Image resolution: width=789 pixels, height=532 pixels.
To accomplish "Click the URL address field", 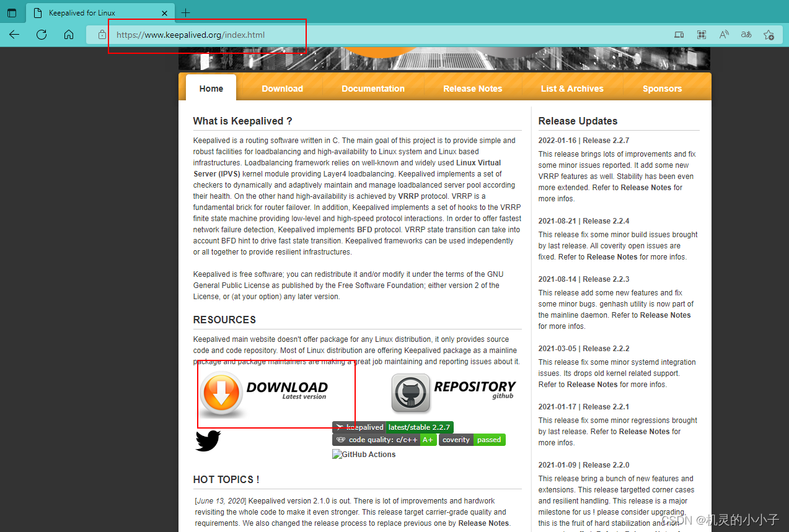I will click(x=384, y=35).
